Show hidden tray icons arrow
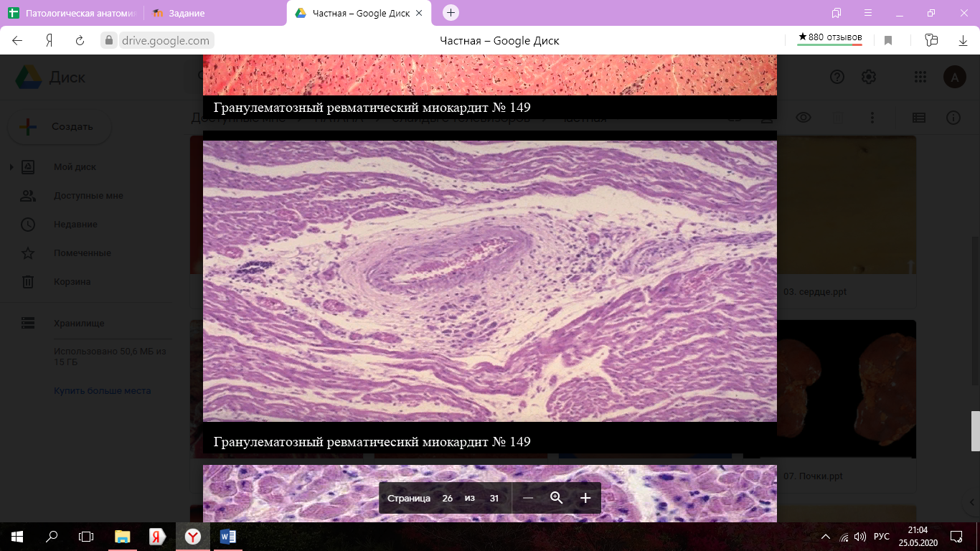The height and width of the screenshot is (551, 980). 826,537
